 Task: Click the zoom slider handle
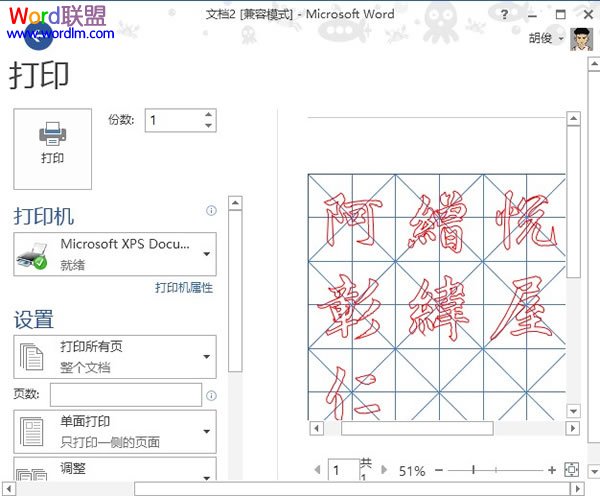473,469
